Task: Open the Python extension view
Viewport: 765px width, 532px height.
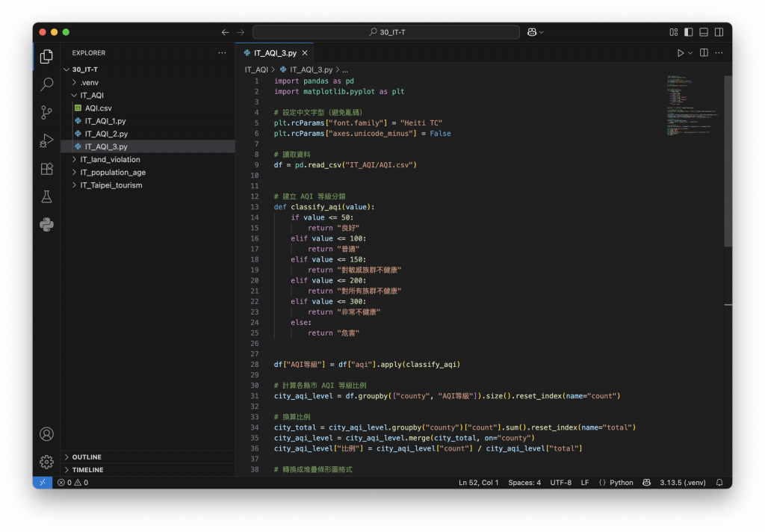Action: 46,224
